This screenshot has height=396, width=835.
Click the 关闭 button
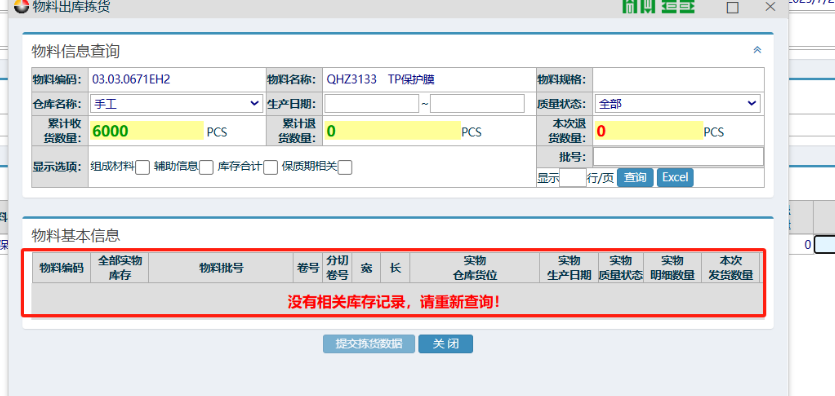pos(445,344)
